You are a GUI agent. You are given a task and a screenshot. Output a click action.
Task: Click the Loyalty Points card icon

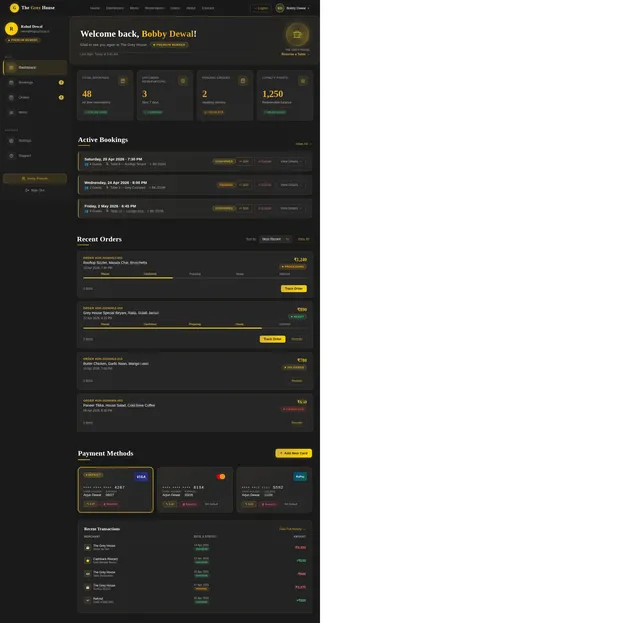pos(303,81)
